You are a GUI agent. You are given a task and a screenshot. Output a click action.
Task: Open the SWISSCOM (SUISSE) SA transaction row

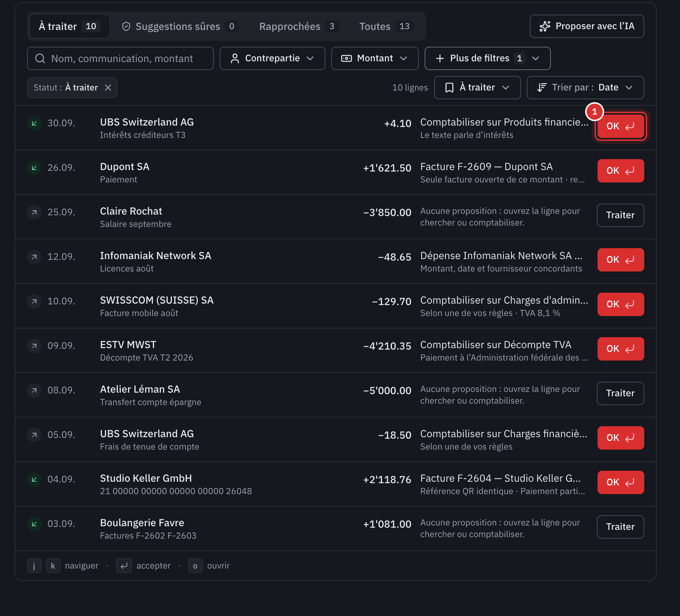click(336, 306)
